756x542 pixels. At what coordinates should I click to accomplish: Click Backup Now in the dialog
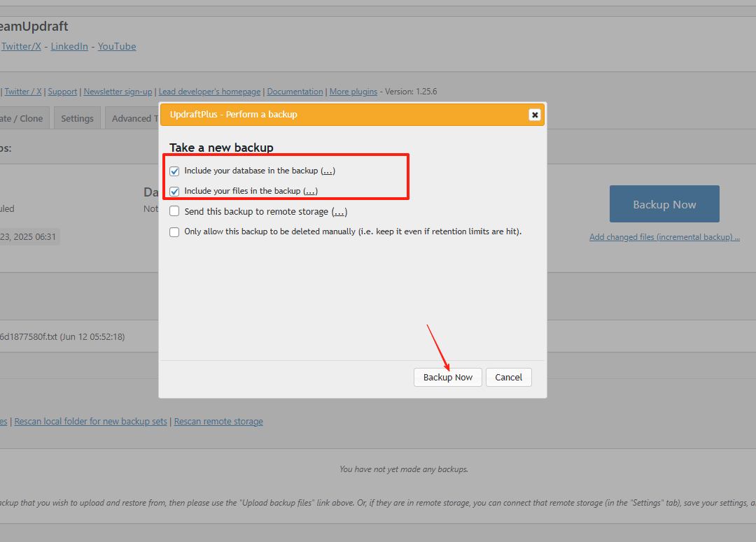[x=448, y=378]
